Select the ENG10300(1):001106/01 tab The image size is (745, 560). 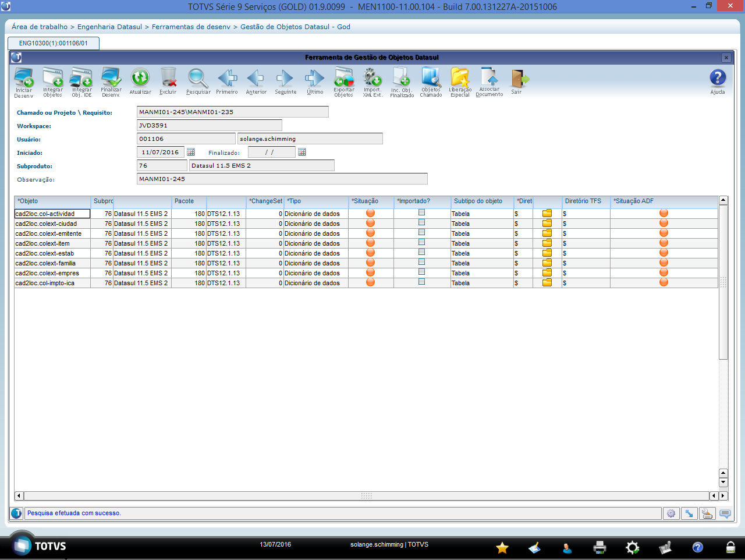[x=54, y=44]
